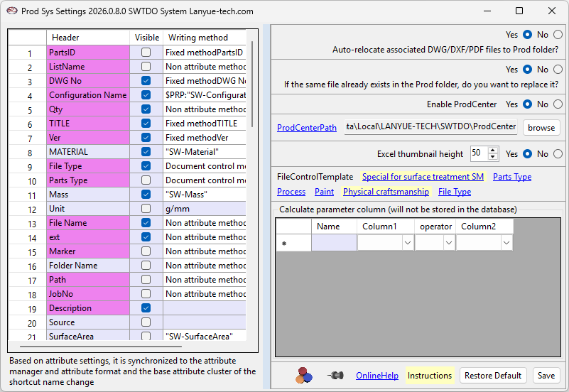Click the three colored balls icon
Image resolution: width=569 pixels, height=392 pixels.
point(304,375)
